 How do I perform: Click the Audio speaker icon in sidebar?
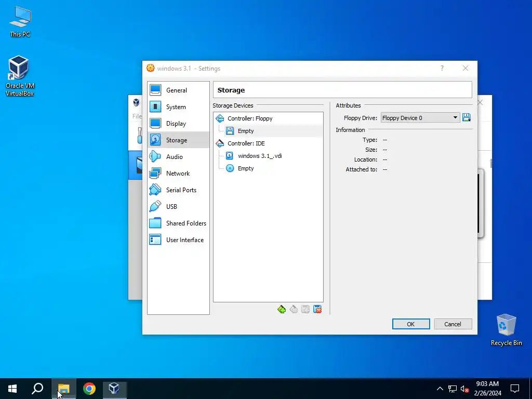point(155,156)
